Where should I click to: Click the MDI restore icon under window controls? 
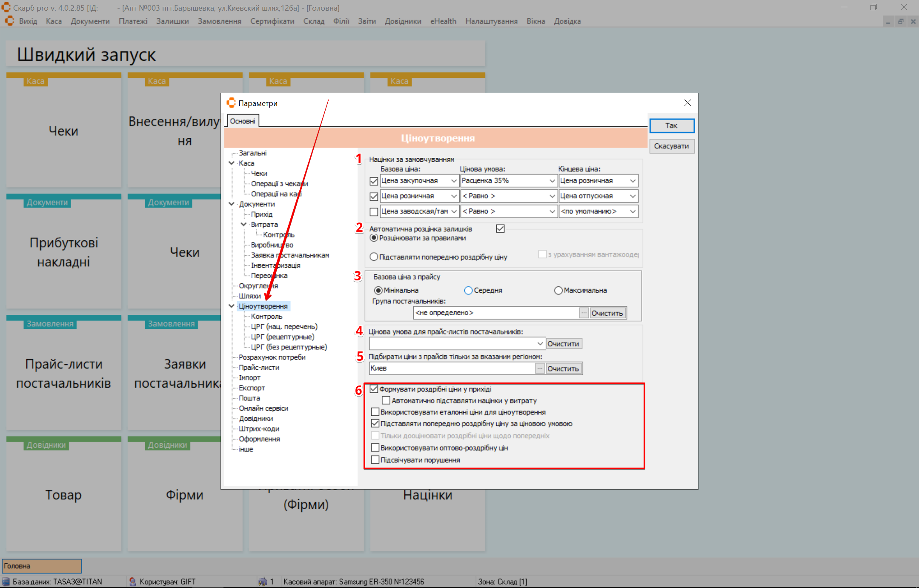click(900, 22)
